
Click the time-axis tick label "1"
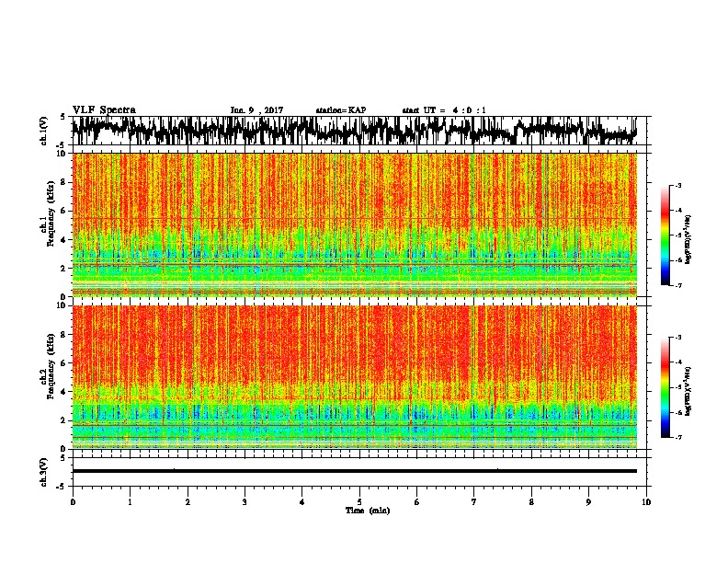pyautogui.click(x=130, y=502)
